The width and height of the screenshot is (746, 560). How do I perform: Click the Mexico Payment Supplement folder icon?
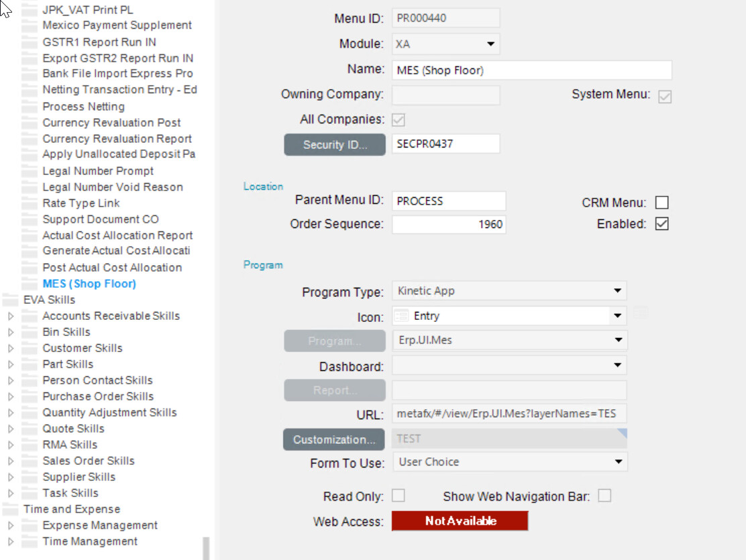click(30, 25)
